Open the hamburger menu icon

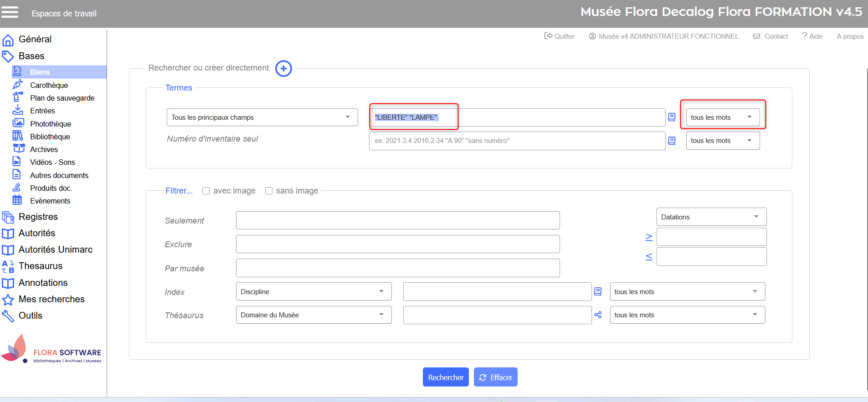tap(10, 12)
